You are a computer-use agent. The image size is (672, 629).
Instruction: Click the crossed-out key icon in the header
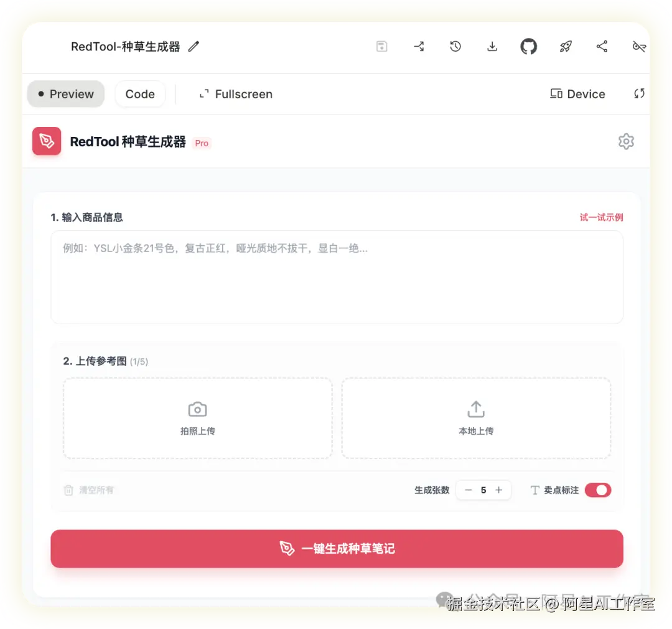point(639,46)
